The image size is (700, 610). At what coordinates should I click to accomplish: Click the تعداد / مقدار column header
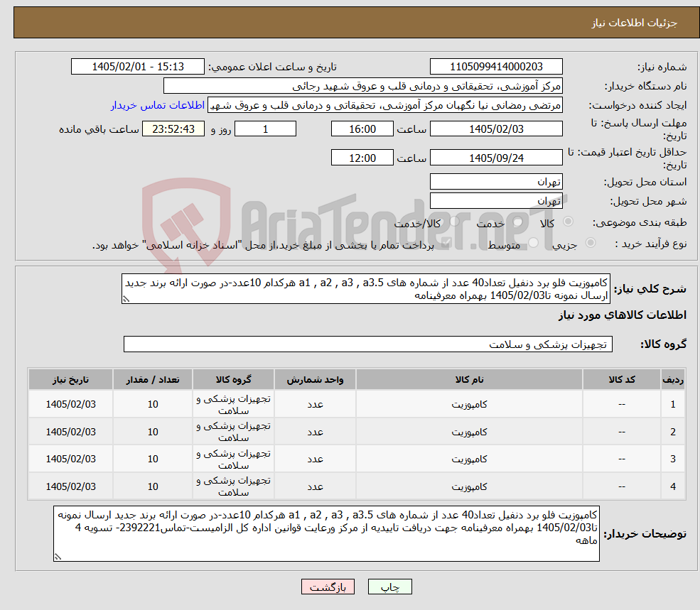coord(153,379)
